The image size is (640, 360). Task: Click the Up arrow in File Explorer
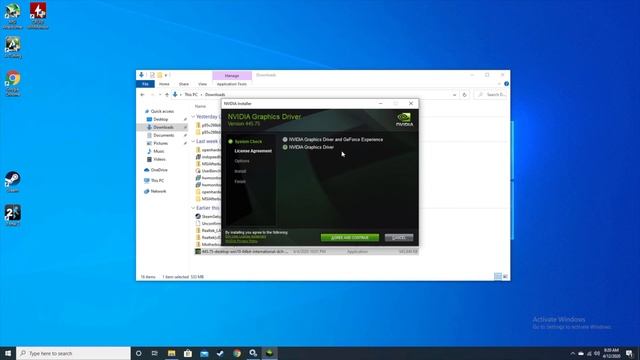click(167, 95)
